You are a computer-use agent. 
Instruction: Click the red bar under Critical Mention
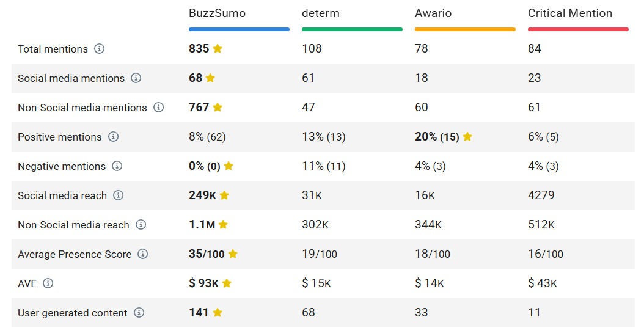(x=578, y=29)
